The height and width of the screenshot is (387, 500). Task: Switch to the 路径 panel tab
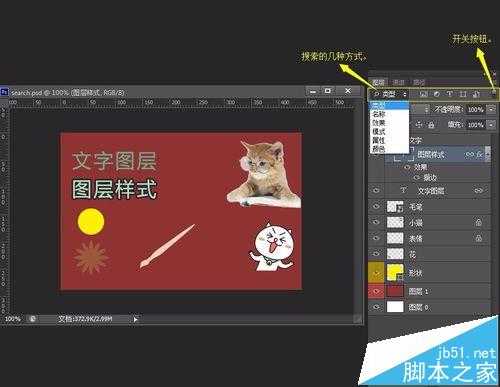click(419, 82)
